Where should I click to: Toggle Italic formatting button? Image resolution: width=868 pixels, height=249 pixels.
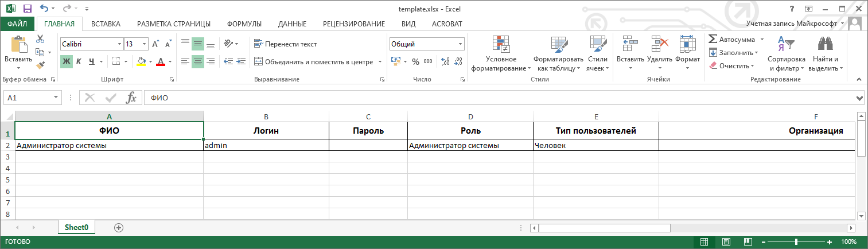tap(79, 61)
